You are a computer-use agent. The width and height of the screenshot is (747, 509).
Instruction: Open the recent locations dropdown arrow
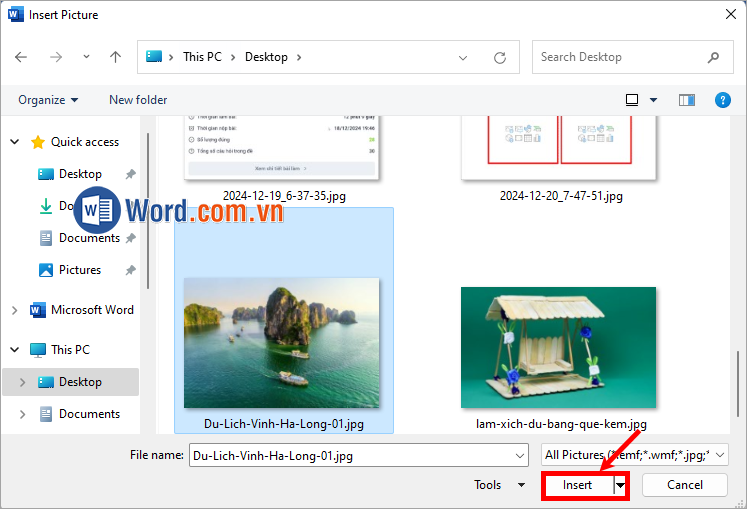86,57
